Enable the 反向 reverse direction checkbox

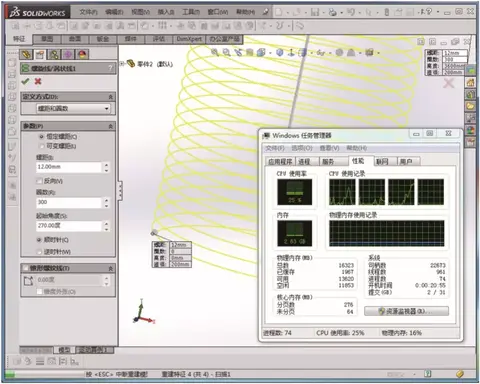coord(39,181)
